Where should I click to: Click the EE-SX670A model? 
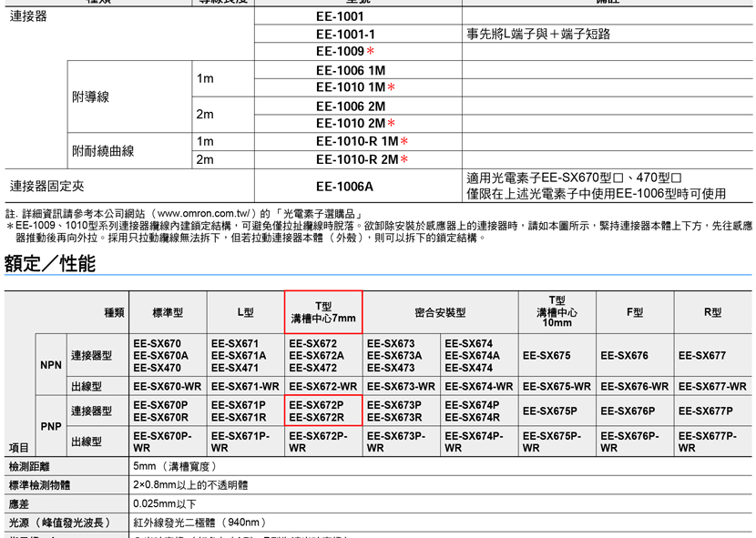point(160,356)
